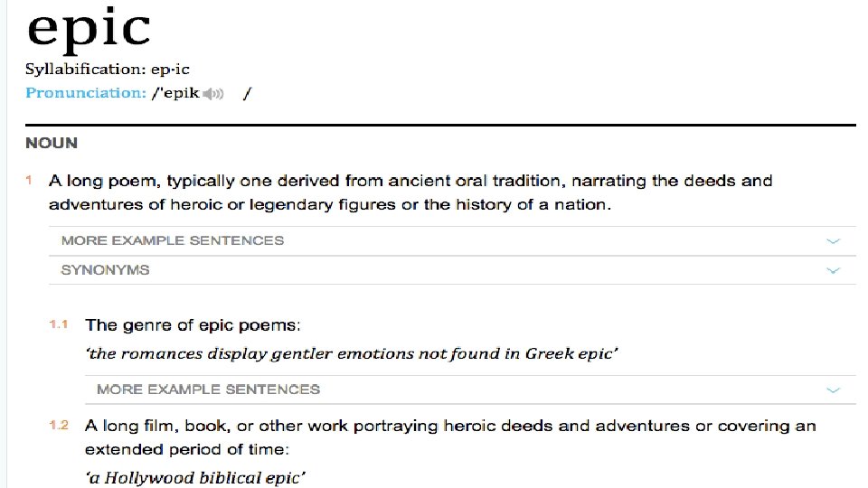The height and width of the screenshot is (488, 868).
Task: Expand the SYNONYMS chevron arrow
Action: click(833, 270)
